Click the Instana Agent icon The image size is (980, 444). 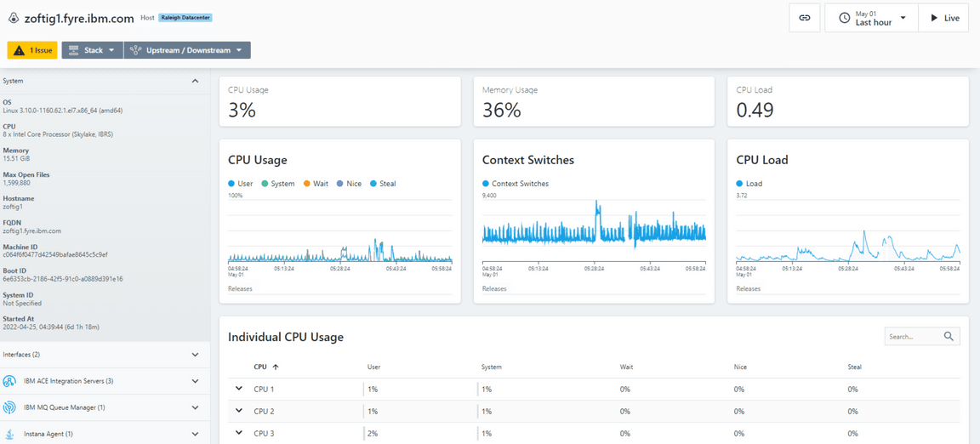(x=9, y=434)
